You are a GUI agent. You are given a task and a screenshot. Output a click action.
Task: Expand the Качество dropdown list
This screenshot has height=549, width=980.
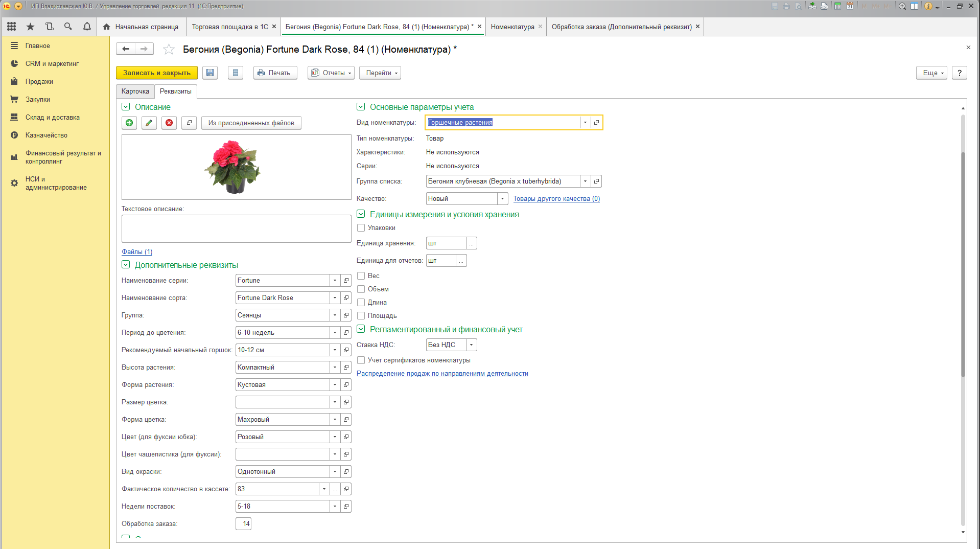point(502,199)
